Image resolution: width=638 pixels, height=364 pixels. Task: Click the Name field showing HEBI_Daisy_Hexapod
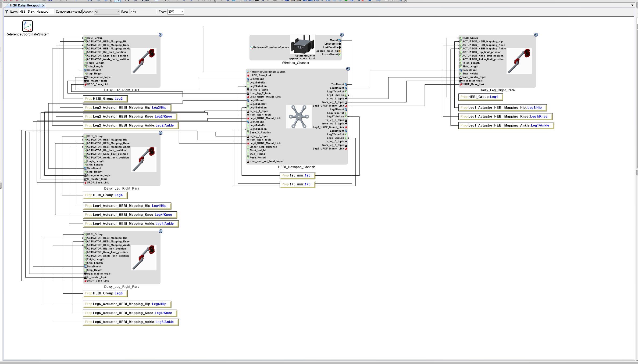point(36,12)
